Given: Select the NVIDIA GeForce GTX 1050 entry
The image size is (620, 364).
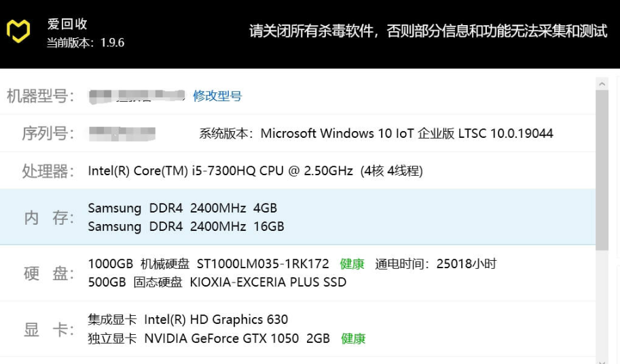Looking at the screenshot, I should pos(209,338).
